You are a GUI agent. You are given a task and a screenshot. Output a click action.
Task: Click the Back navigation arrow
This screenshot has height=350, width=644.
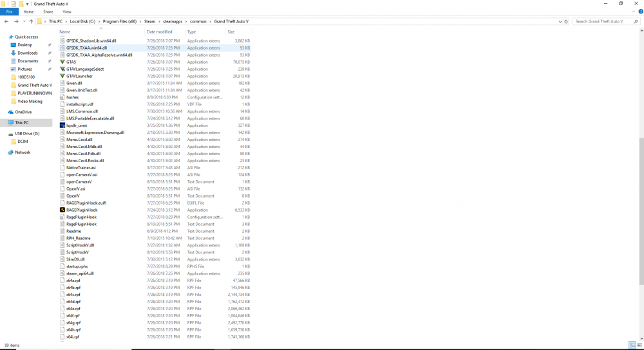[6, 21]
